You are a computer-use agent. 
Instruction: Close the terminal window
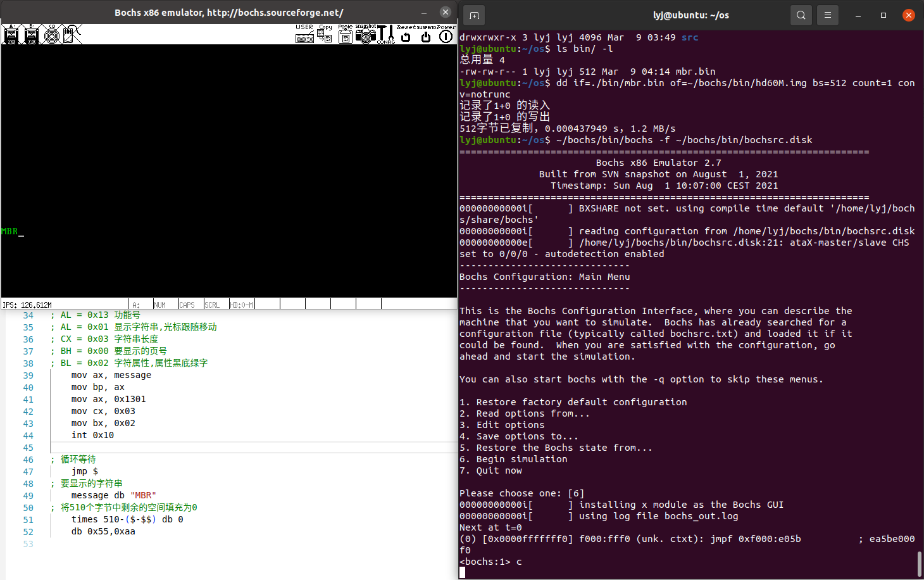click(909, 15)
